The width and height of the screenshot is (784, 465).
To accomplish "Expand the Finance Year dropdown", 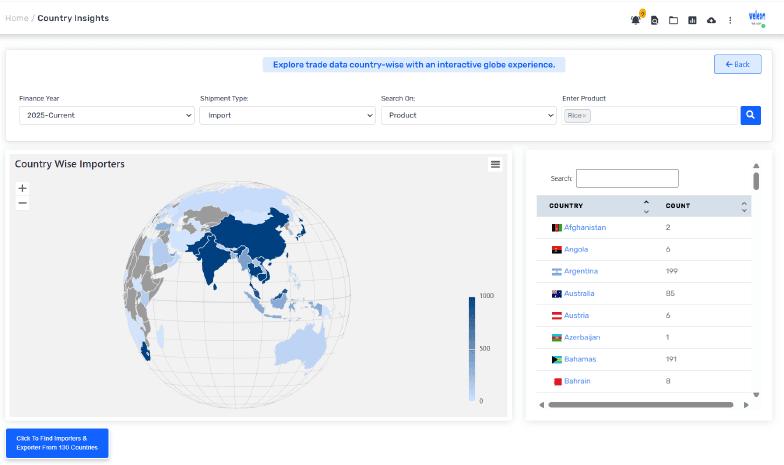I will [106, 115].
